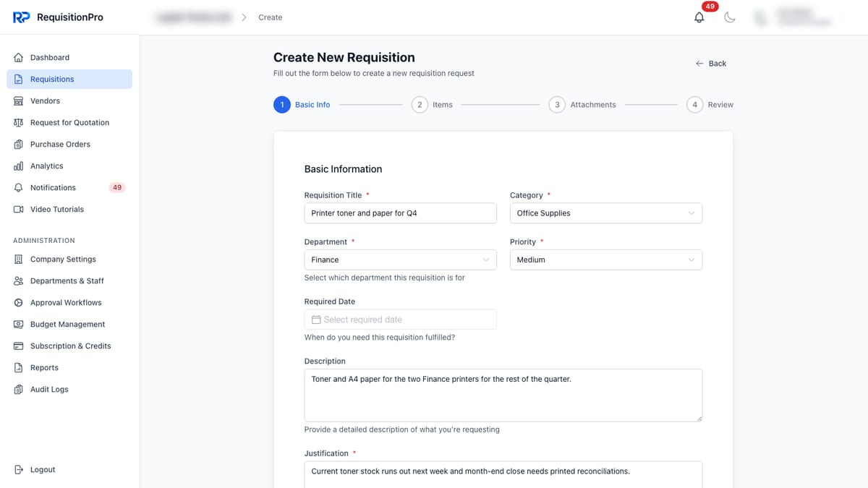868x488 pixels.
Task: Click the Reports file icon
Action: click(19, 368)
